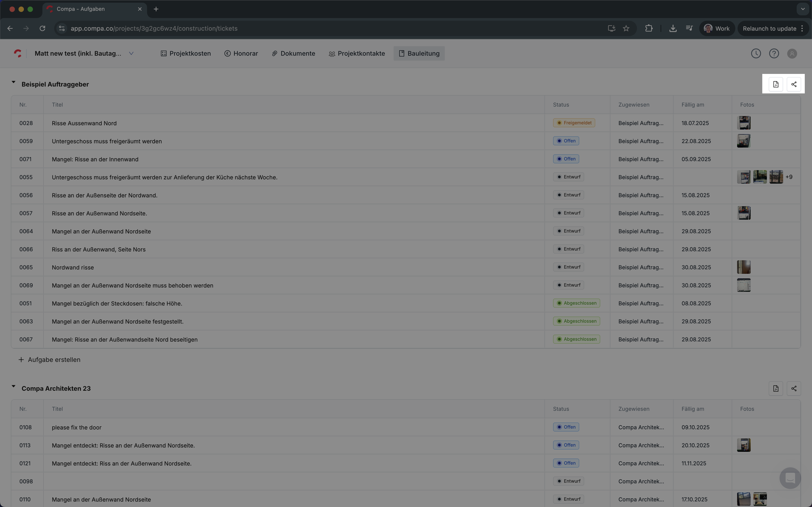Collapse the Compa Architekten 23 section
812x507 pixels.
14,386
